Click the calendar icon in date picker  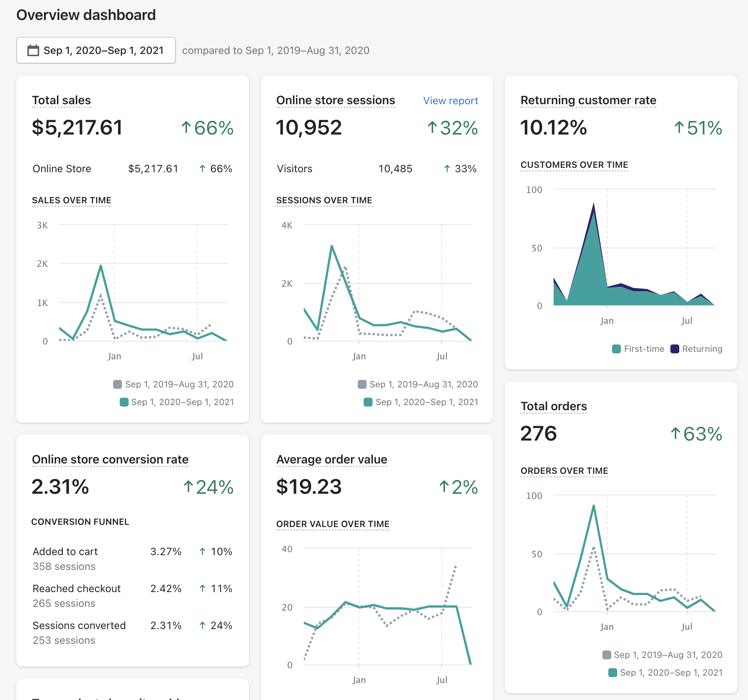33,50
